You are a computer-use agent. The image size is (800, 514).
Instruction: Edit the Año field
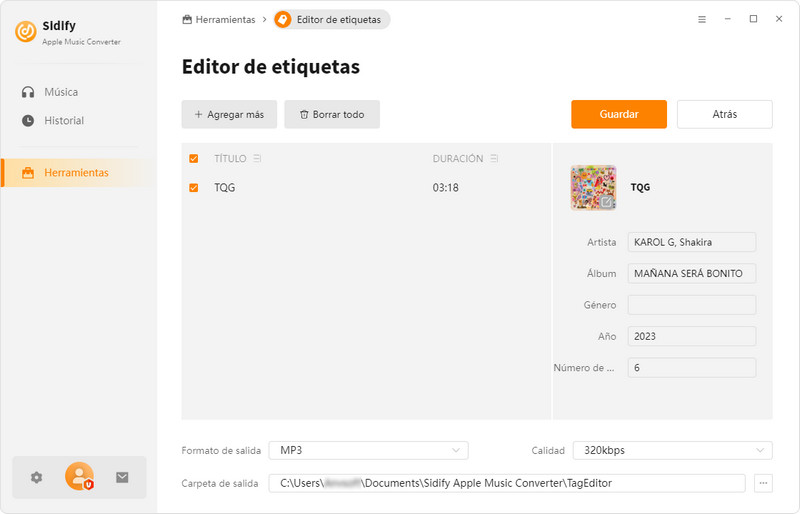(692, 336)
